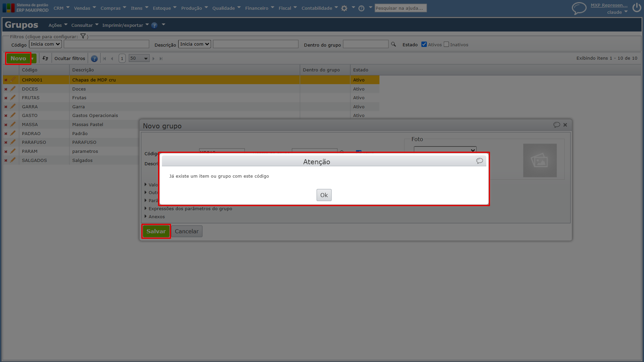Click the refresh icon in toolbar

pos(45,58)
